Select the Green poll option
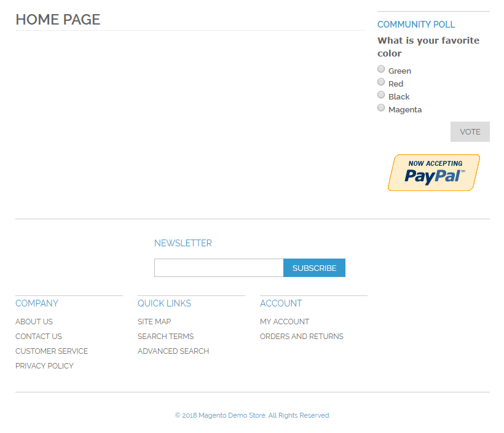Screen dimensions: 504x433 381,69
